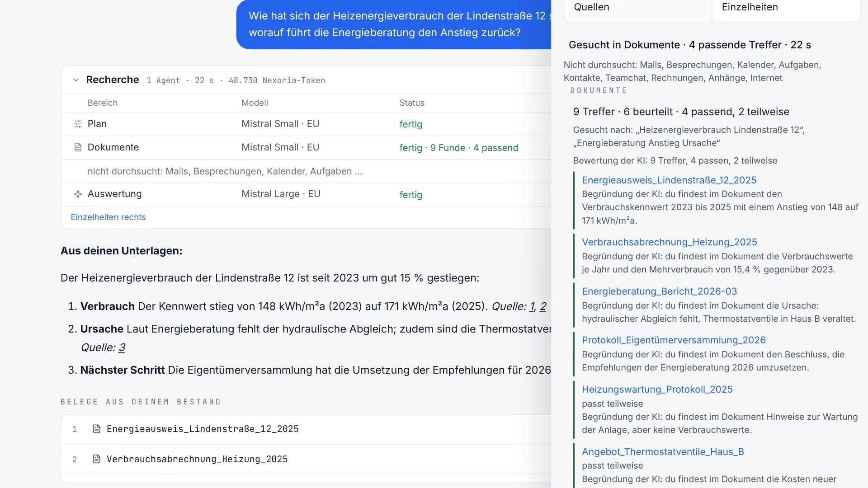Click source citation 1 in Verbrauch line
This screenshot has height=488, width=868.
(532, 306)
